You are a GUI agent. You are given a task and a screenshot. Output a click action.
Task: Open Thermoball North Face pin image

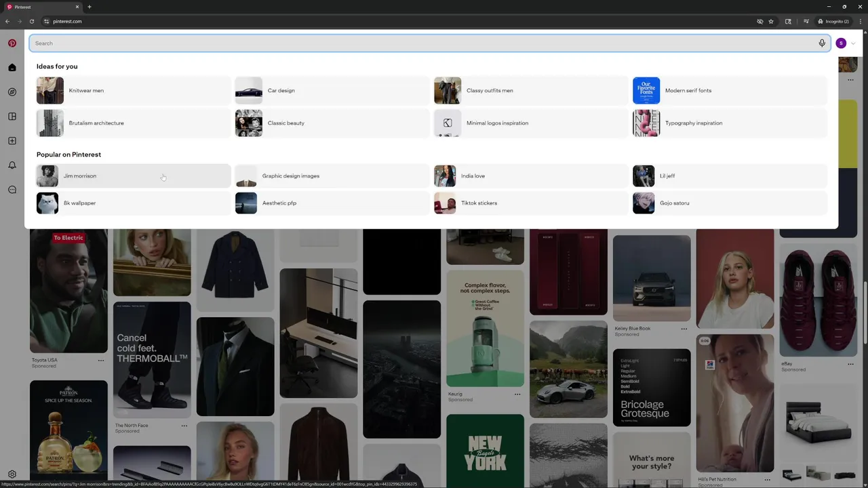[x=152, y=360]
